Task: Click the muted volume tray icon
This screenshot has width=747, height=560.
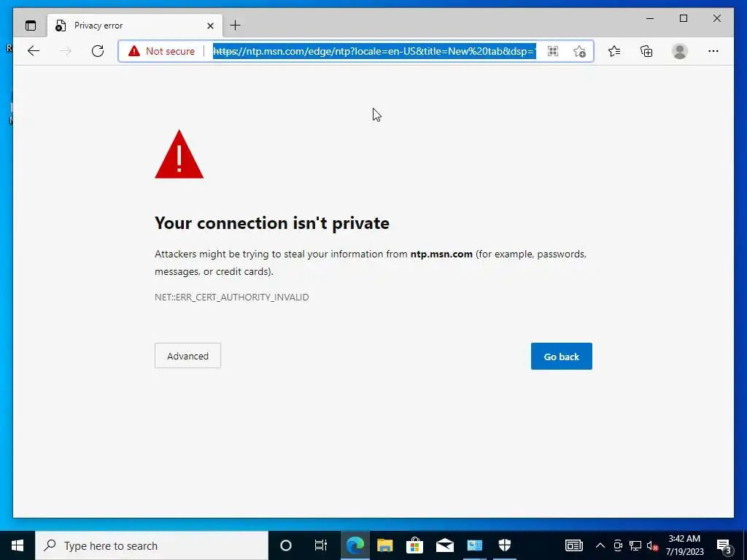Action: (653, 546)
